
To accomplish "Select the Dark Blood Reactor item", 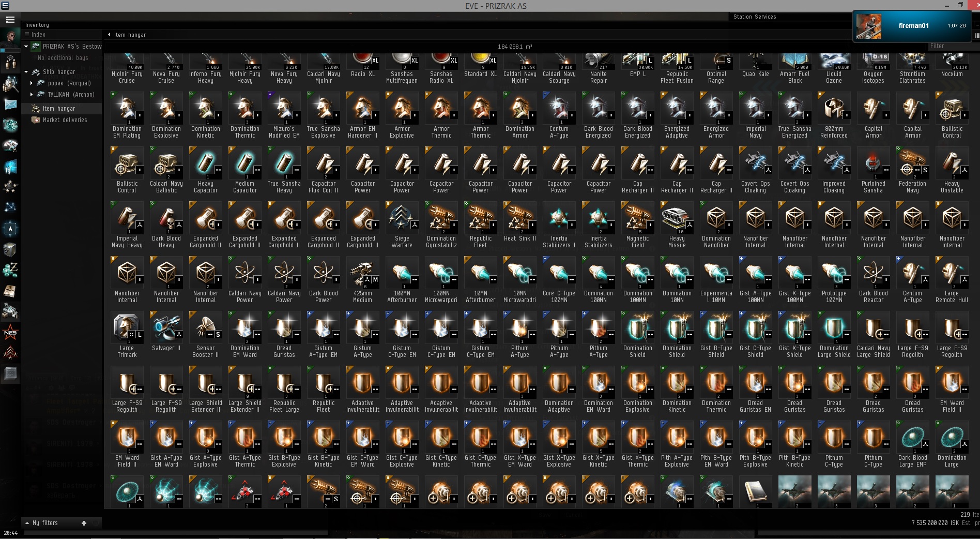I will click(874, 279).
